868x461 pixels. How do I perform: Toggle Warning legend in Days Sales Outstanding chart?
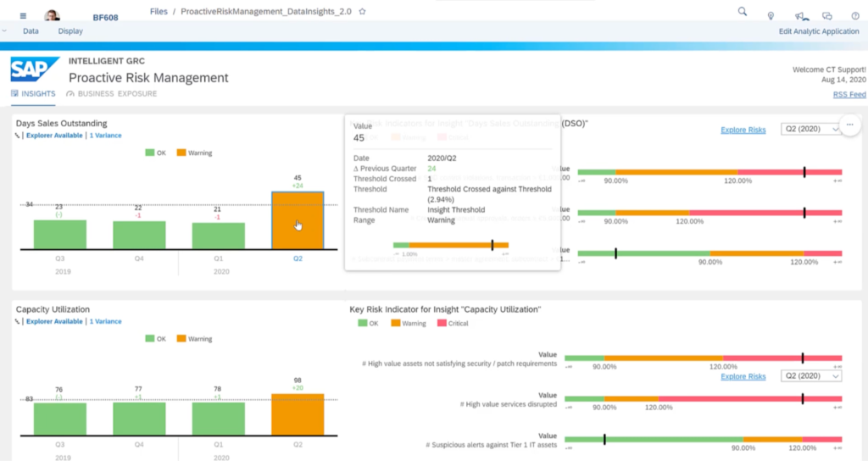point(194,153)
